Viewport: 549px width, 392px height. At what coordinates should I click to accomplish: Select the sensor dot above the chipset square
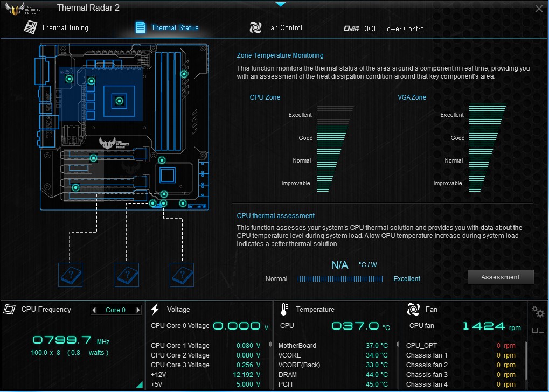pyautogui.click(x=162, y=160)
